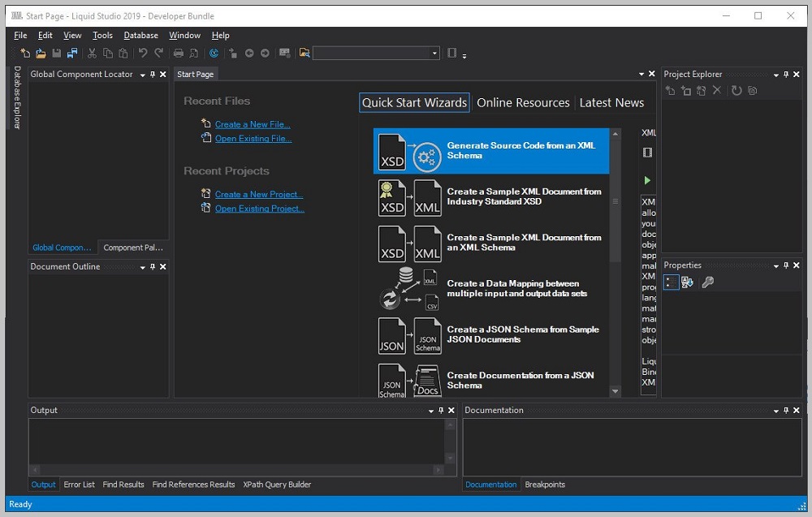Select Create a JSON Schema from Sample wizard
This screenshot has height=517, width=812.
pyautogui.click(x=491, y=335)
